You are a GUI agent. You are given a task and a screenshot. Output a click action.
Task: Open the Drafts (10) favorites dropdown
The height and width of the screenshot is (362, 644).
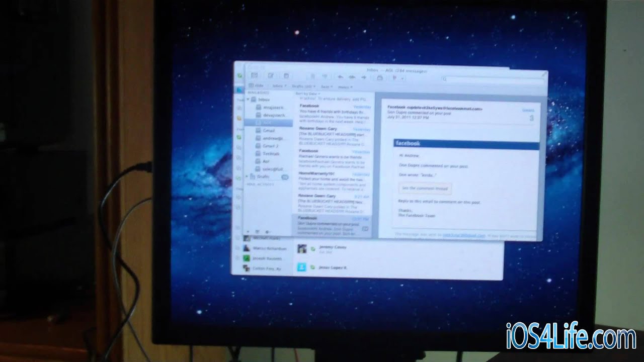pyautogui.click(x=303, y=86)
